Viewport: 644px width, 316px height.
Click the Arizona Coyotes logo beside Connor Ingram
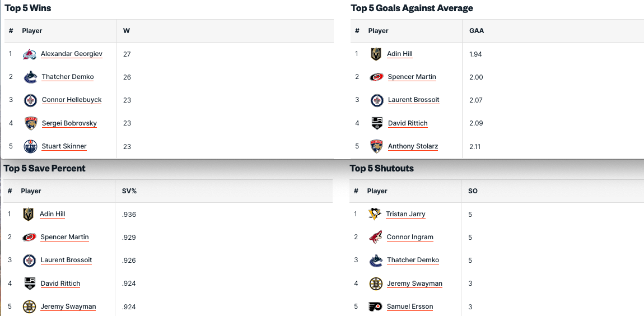pyautogui.click(x=376, y=238)
